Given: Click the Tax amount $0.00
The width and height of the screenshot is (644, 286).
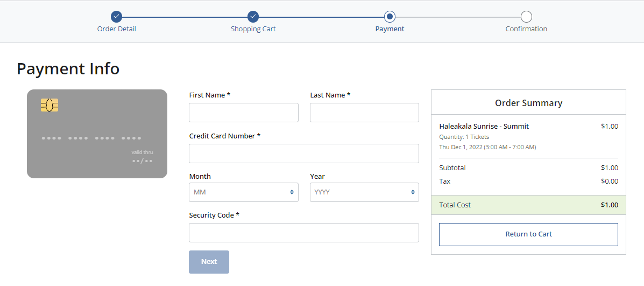Looking at the screenshot, I should (x=610, y=181).
